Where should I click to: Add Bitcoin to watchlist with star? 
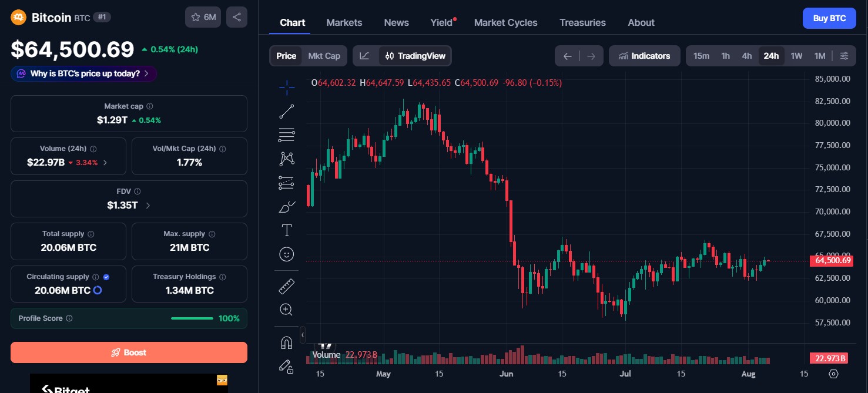coord(203,17)
